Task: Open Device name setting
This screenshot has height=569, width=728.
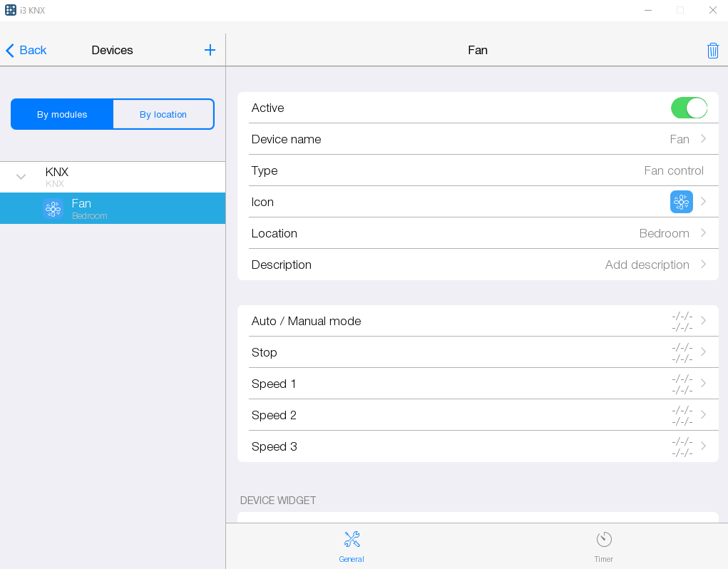Action: (x=478, y=139)
